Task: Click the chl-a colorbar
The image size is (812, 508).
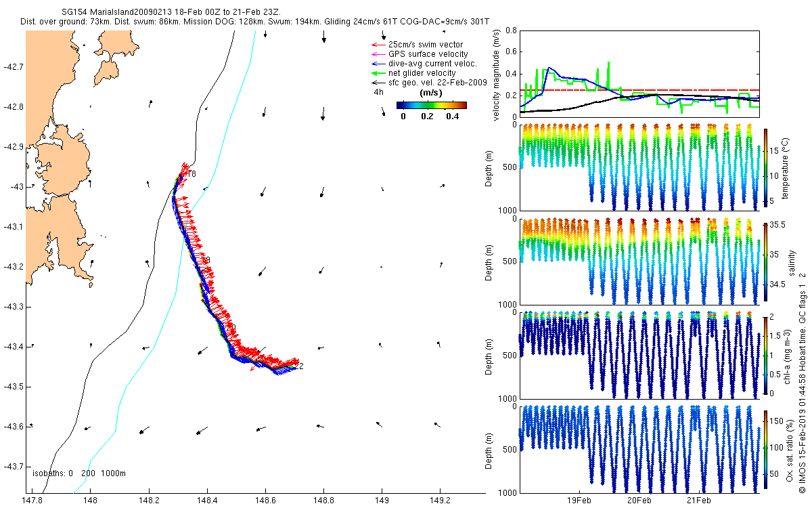Action: [765, 356]
